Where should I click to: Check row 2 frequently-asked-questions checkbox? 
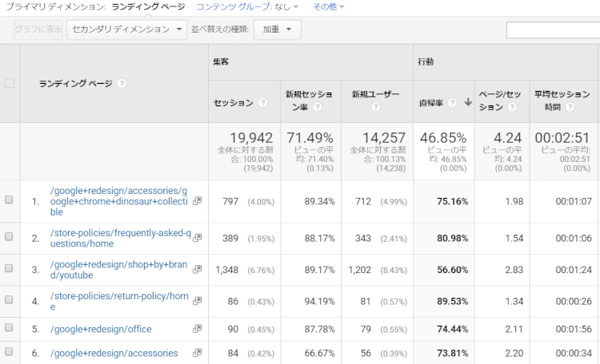point(9,237)
